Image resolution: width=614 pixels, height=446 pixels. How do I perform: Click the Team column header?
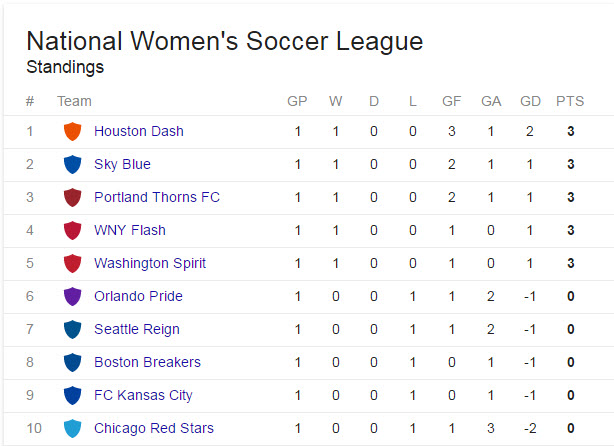click(74, 101)
